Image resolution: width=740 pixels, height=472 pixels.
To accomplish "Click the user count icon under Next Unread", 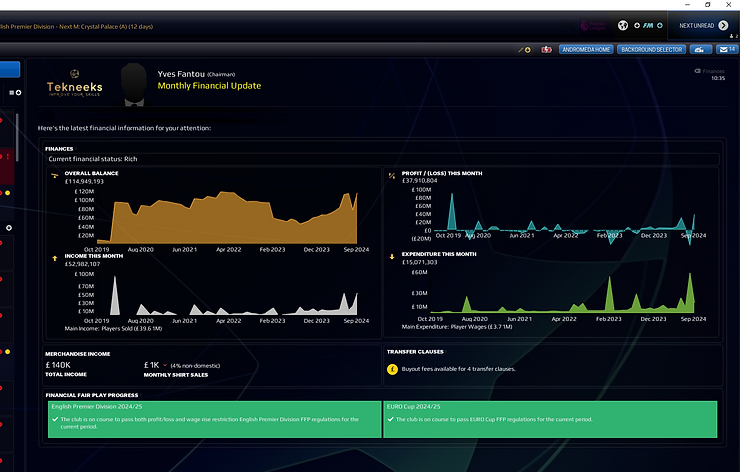I will (x=733, y=36).
